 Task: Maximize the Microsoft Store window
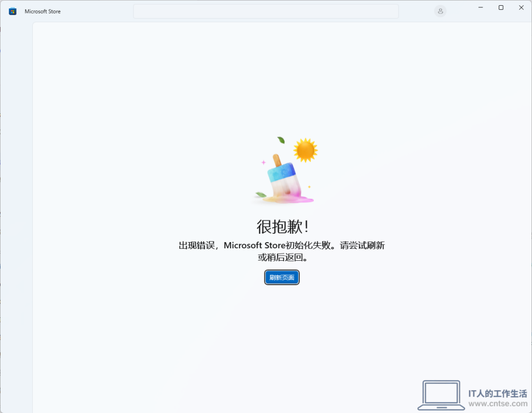[x=501, y=7]
